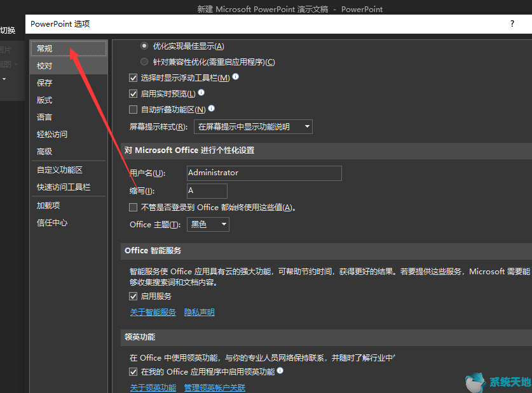The height and width of the screenshot is (393, 532).
Task: Select the 加载项 category
Action: 69,206
